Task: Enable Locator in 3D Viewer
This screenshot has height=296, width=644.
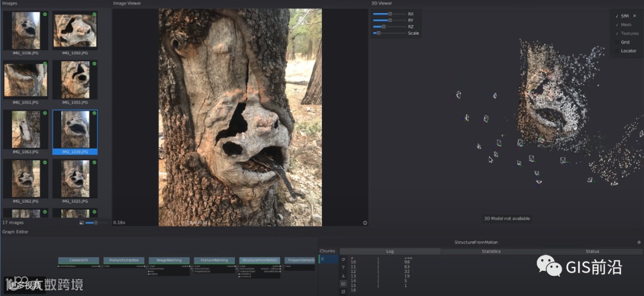Action: 617,51
